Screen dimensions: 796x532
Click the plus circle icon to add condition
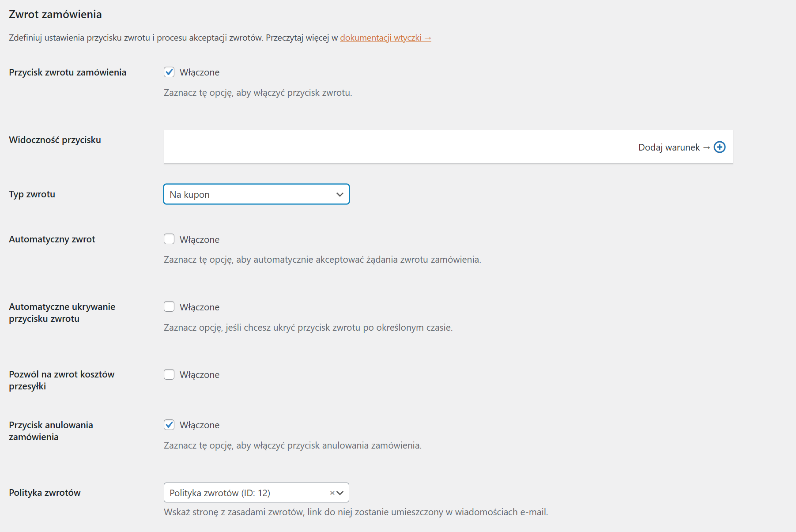point(720,147)
